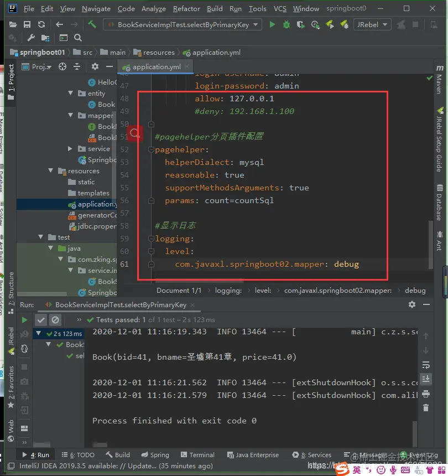Click the editor vertical scrollbar

pyautogui.click(x=430, y=245)
